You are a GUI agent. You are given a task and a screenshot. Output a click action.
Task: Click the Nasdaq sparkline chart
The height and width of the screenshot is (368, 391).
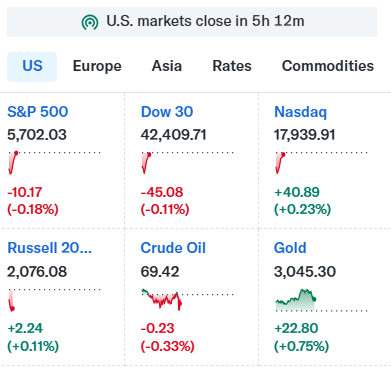pos(321,163)
